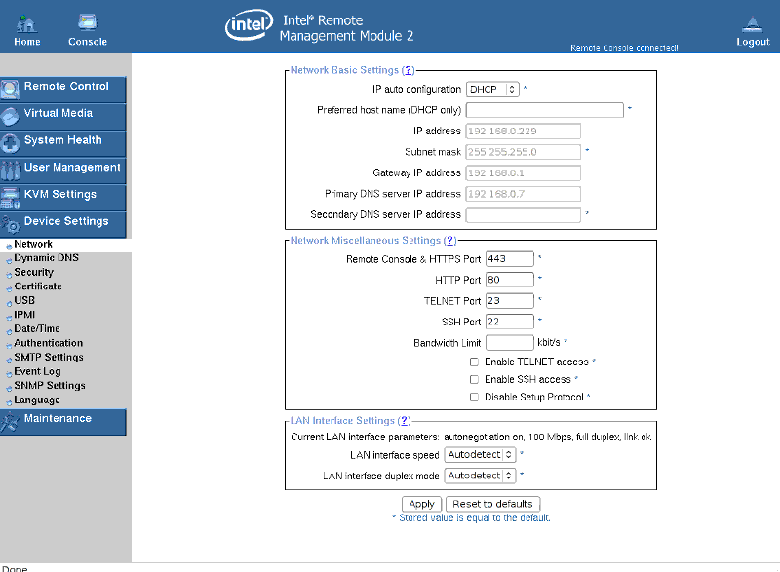Open the LAN interface duplex mode dropdown
Image resolution: width=780 pixels, height=572 pixels.
click(480, 476)
